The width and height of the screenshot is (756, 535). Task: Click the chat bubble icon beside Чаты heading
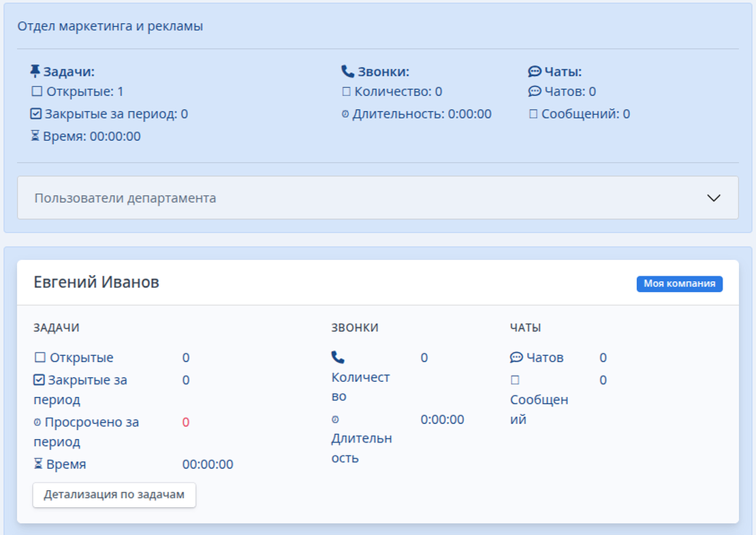tap(534, 71)
